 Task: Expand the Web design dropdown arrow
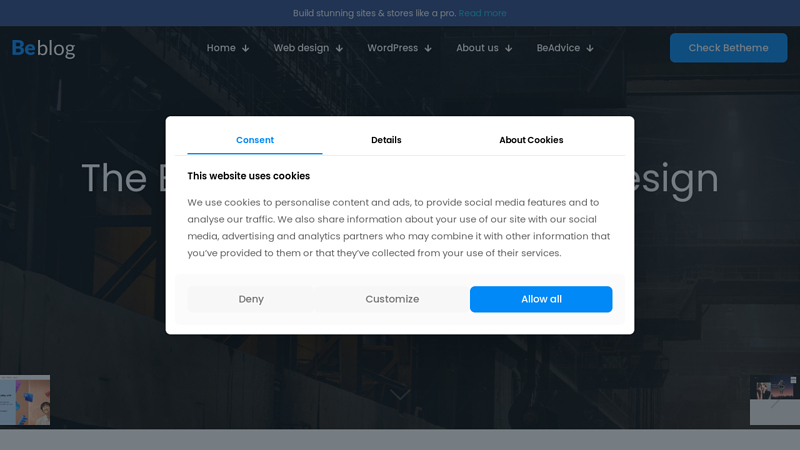point(339,48)
